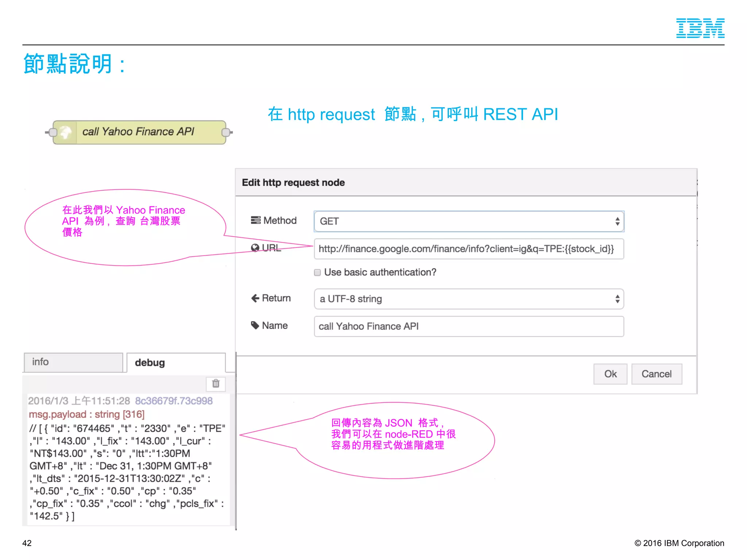Screen dimensions: 747x560
Task: Click the Cancel button
Action: click(x=657, y=374)
